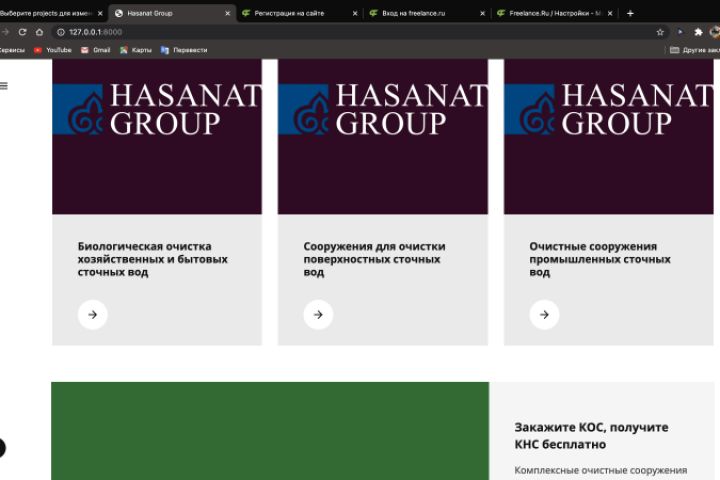Click the Комплексные очистные сооружения text
Image resolution: width=720 pixels, height=480 pixels.
click(x=601, y=470)
